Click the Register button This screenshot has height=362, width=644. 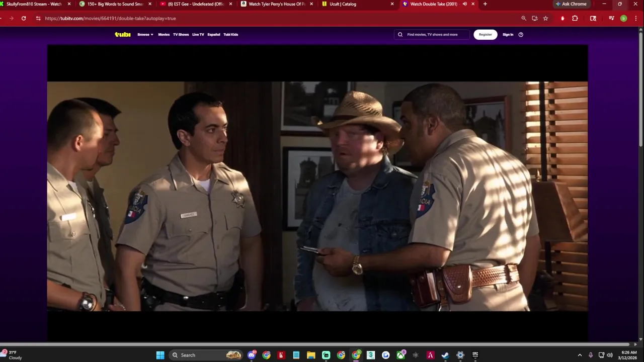click(x=486, y=35)
